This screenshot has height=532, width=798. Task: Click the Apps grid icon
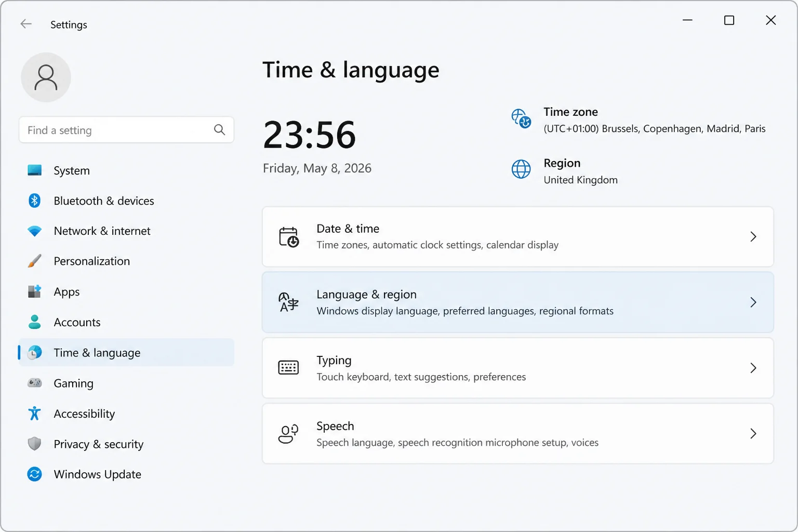pyautogui.click(x=35, y=291)
